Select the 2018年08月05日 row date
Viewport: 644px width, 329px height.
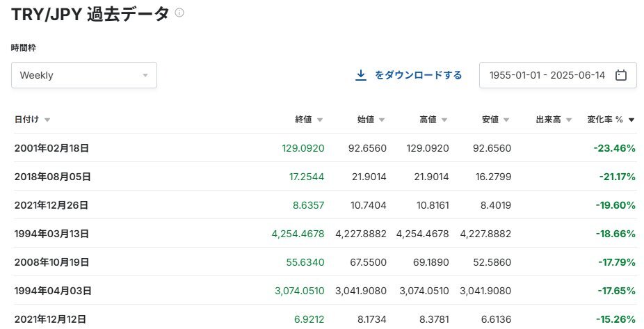53,177
